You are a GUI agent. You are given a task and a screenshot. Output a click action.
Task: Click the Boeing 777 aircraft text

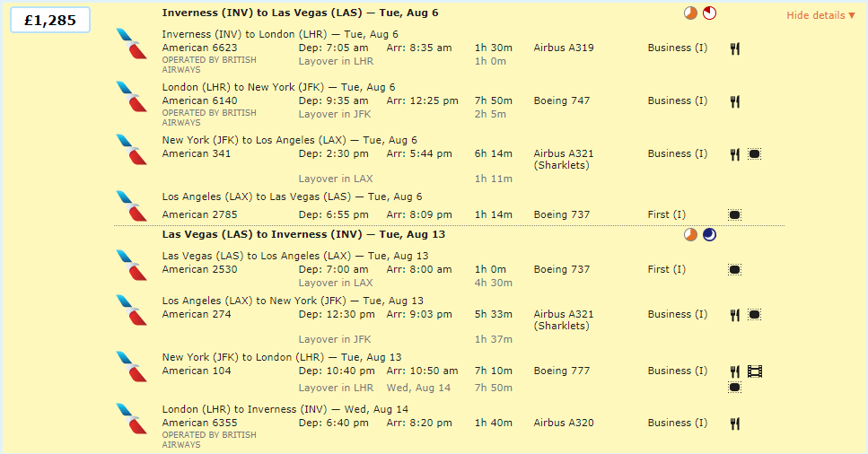coord(562,371)
